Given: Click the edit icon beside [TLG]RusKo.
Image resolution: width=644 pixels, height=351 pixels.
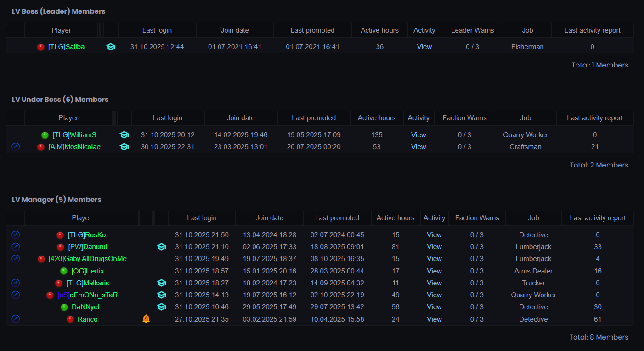Looking at the screenshot, I should pyautogui.click(x=16, y=235).
